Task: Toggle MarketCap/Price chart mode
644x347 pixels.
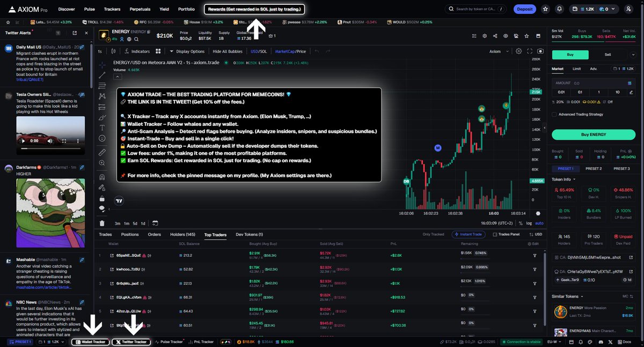Action: (x=290, y=52)
